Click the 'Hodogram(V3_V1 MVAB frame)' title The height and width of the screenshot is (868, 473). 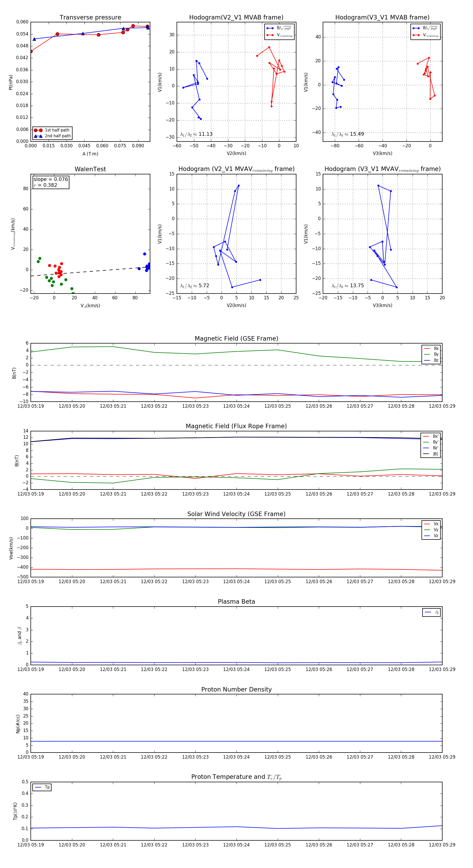tap(382, 18)
